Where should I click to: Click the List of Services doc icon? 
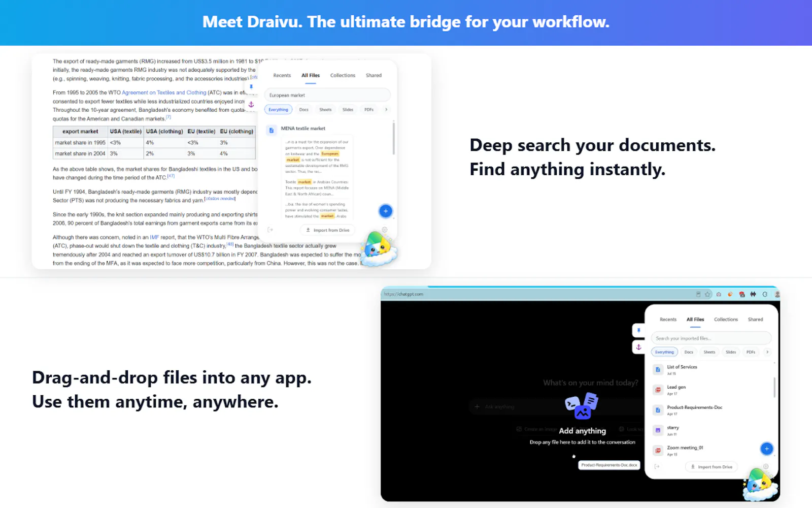658,370
